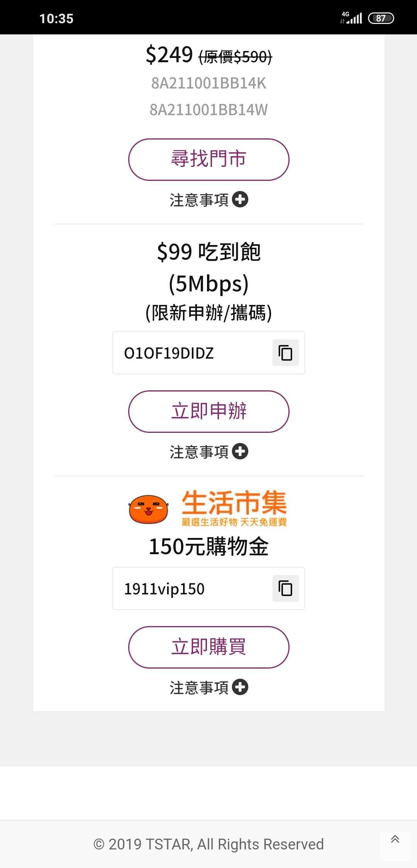417x868 pixels.
Task: Tap the 生活市集 orange mascot logo
Action: pyautogui.click(x=149, y=509)
